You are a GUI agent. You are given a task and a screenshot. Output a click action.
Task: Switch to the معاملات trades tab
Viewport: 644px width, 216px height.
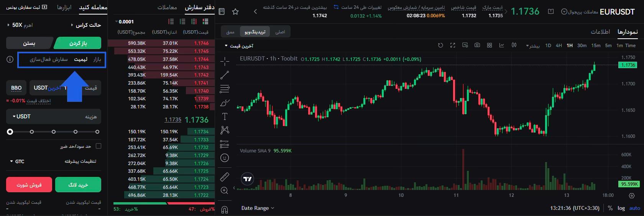tap(167, 7)
